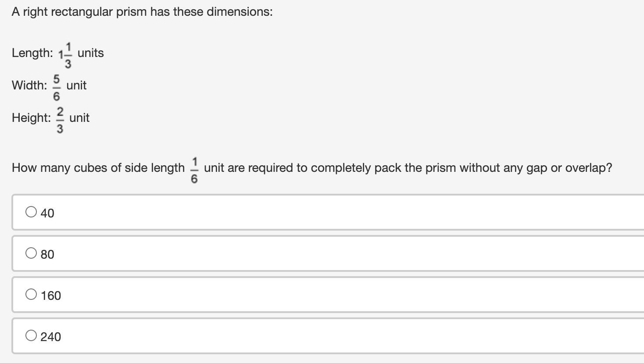The image size is (644, 363).
Task: Click the 2/3 fraction for Height
Action: pyautogui.click(x=60, y=118)
